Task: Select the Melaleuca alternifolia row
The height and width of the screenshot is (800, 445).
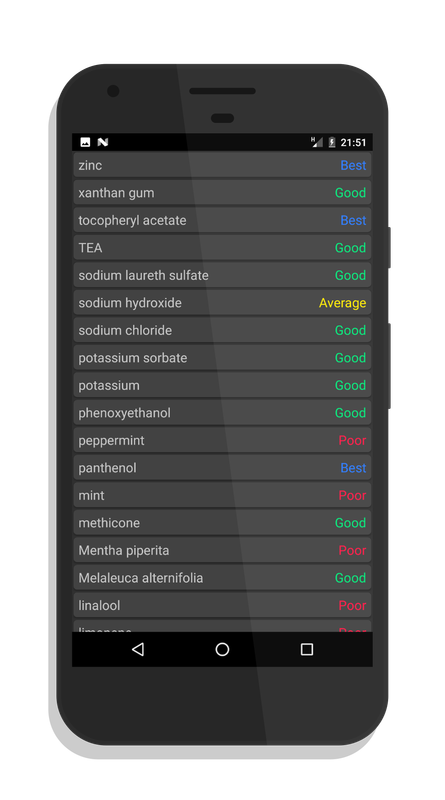Action: [222, 578]
